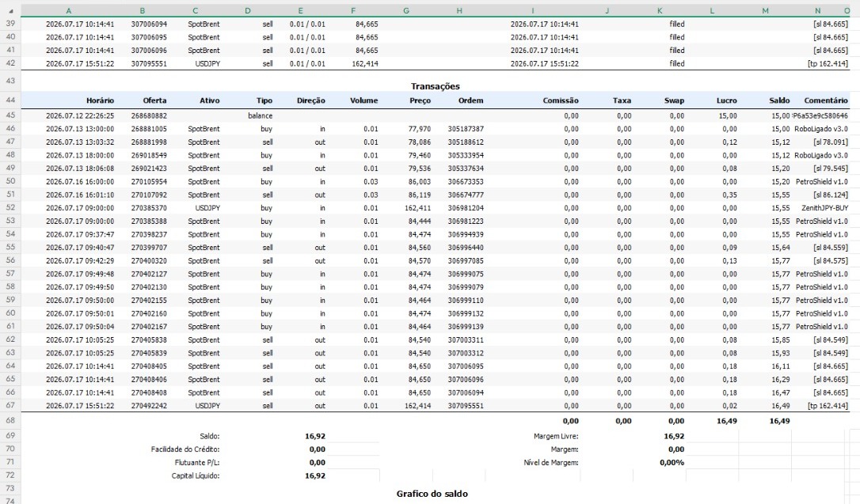Image resolution: width=860 pixels, height=504 pixels.
Task: Select Saldo value 16,92 in row 69
Action: [x=315, y=437]
